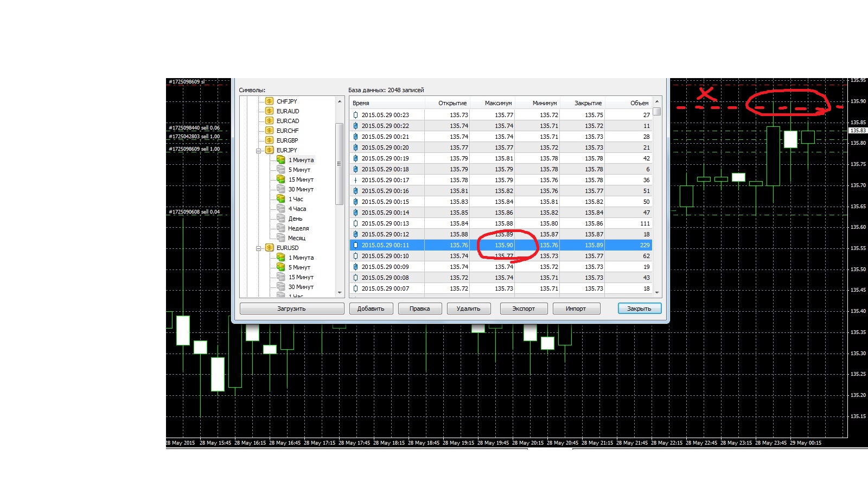868x488 pixels.
Task: Select EURUSD 15 Минут timeframe label
Action: (301, 277)
